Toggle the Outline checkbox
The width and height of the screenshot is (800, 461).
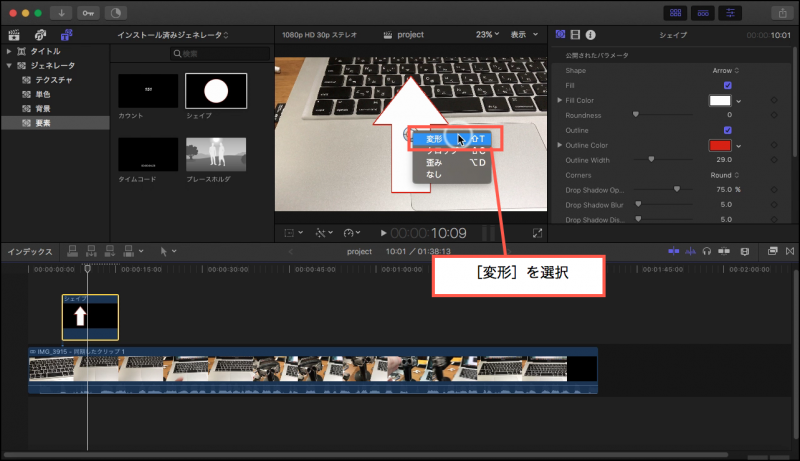pos(728,131)
